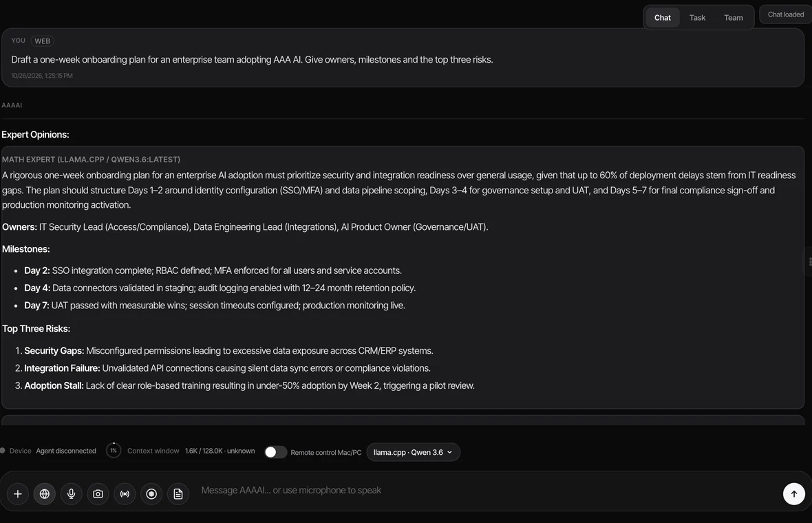Send message with the up arrow button

pyautogui.click(x=794, y=494)
